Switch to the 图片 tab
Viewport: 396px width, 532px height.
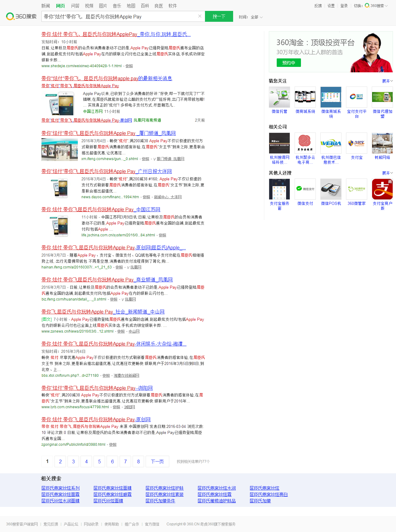(x=103, y=6)
